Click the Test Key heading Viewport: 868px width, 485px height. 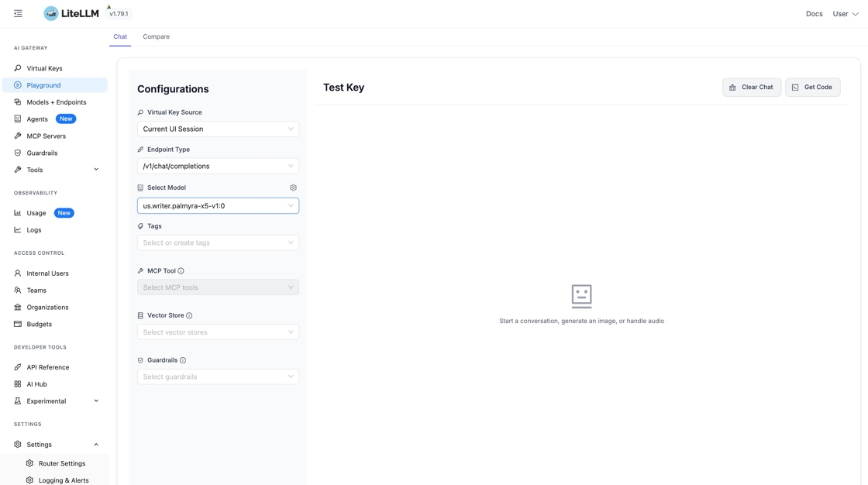coord(344,88)
